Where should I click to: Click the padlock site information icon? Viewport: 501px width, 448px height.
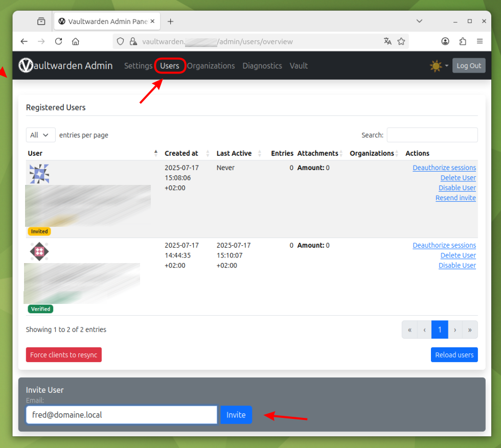[x=133, y=41]
